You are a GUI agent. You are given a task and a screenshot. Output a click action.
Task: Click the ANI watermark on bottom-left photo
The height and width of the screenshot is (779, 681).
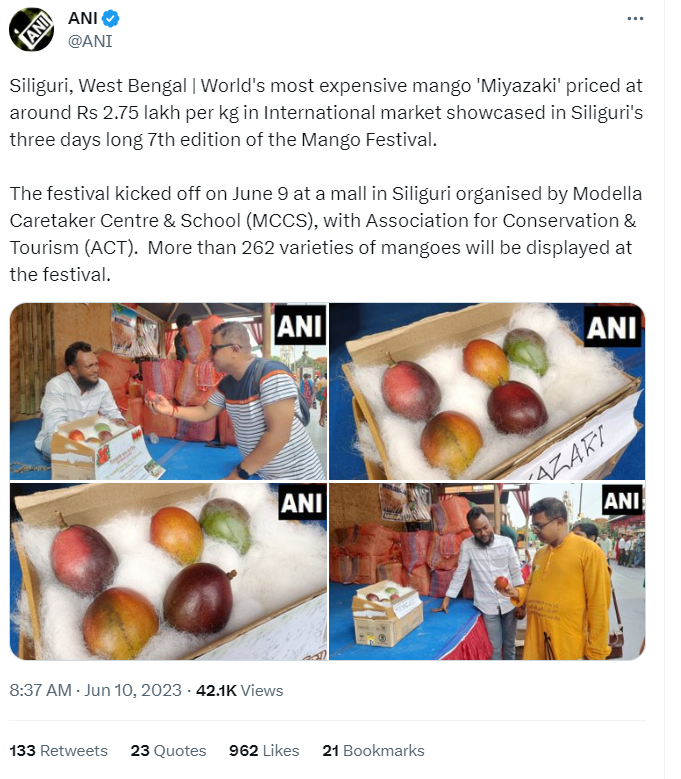[x=300, y=503]
